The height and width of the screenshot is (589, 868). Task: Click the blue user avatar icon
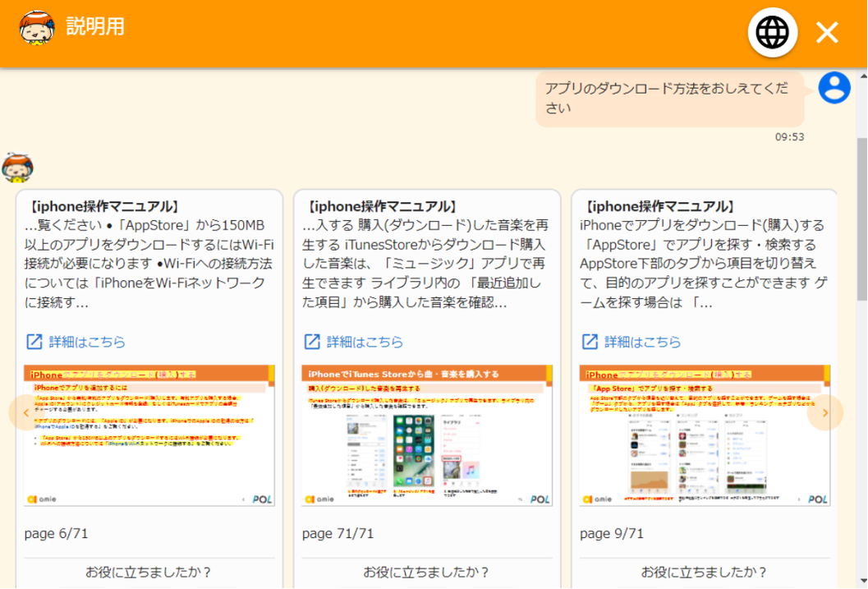click(x=834, y=87)
